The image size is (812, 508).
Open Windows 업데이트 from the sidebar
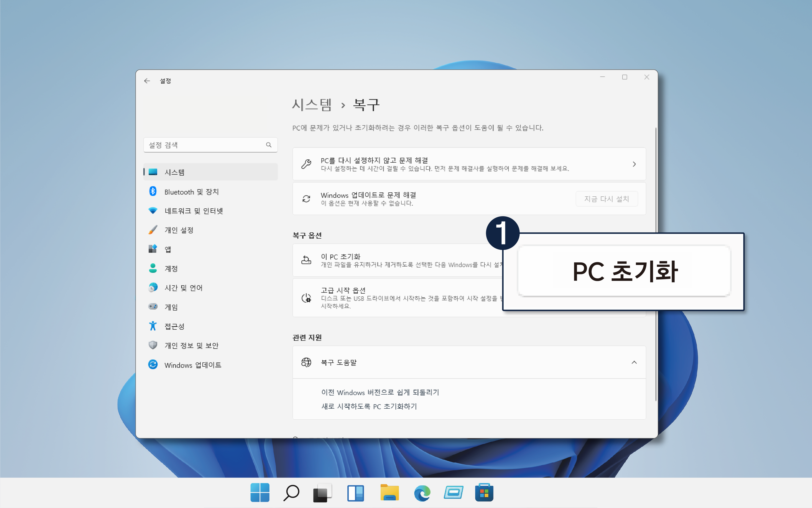point(193,365)
